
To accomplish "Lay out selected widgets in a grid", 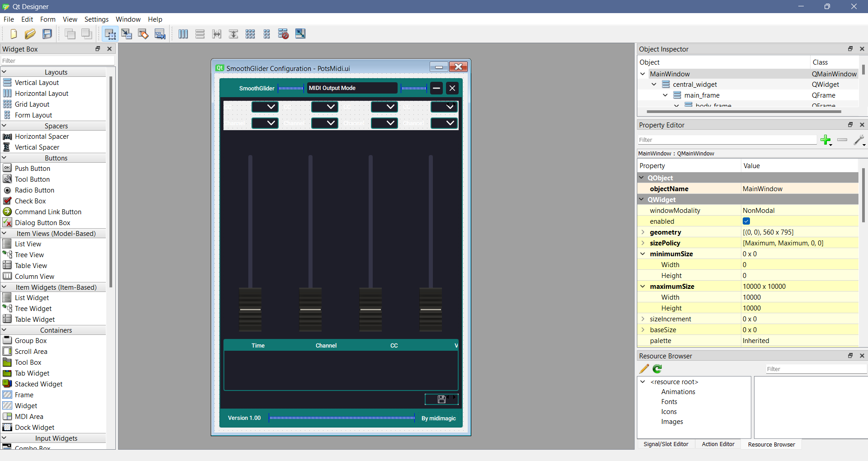I will tap(250, 34).
